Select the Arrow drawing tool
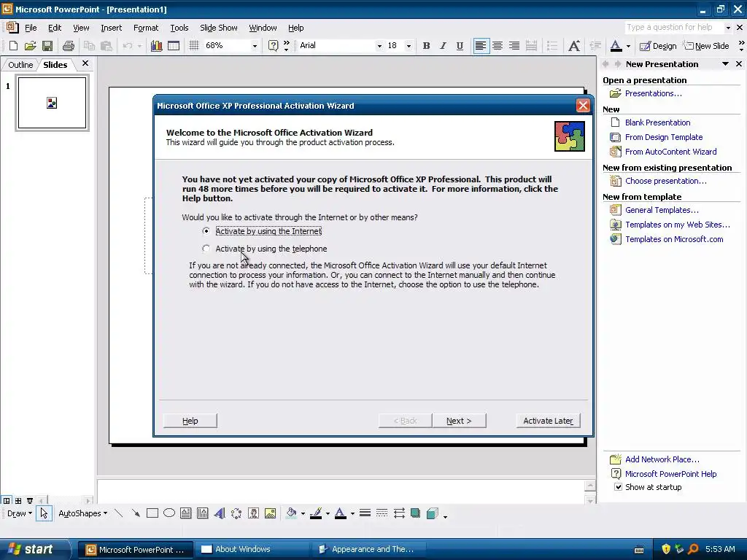The height and width of the screenshot is (560, 747). click(x=136, y=513)
